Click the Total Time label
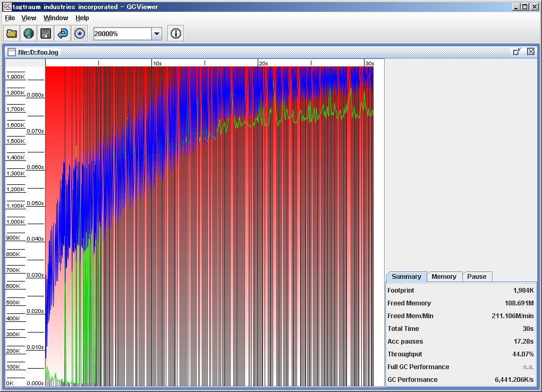Image resolution: width=542 pixels, height=392 pixels. pos(403,329)
